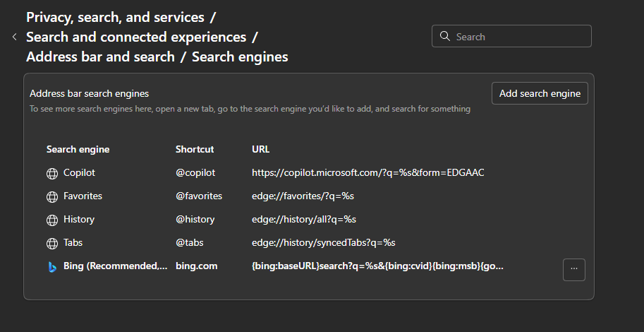Click the Tabs syncedTabs URL text
Viewport: 644px width, 332px height.
[323, 242]
